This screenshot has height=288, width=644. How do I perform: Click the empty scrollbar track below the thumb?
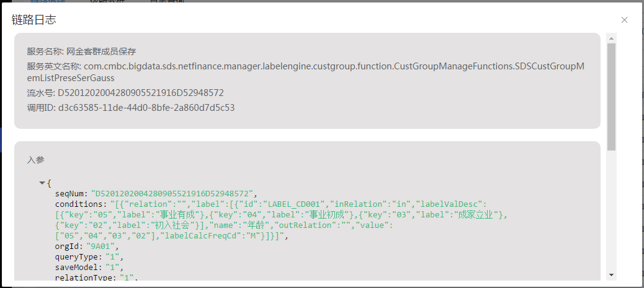pos(611,211)
